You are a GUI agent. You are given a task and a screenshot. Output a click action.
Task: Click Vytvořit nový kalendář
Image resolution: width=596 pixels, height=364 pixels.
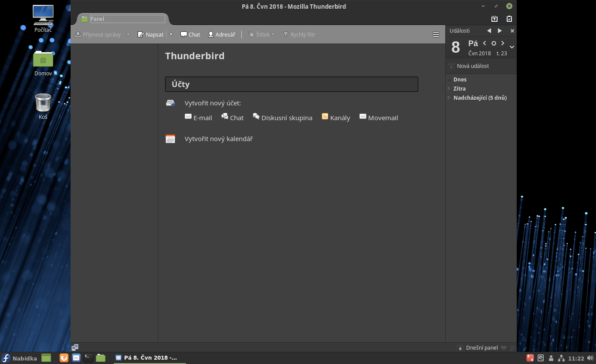tap(218, 139)
